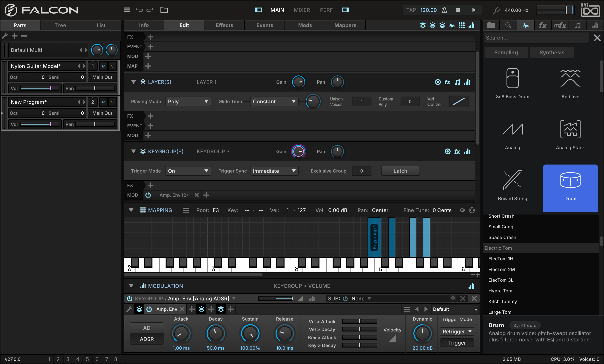Switch to the MIXER view
The width and height of the screenshot is (604, 364).
point(302,10)
